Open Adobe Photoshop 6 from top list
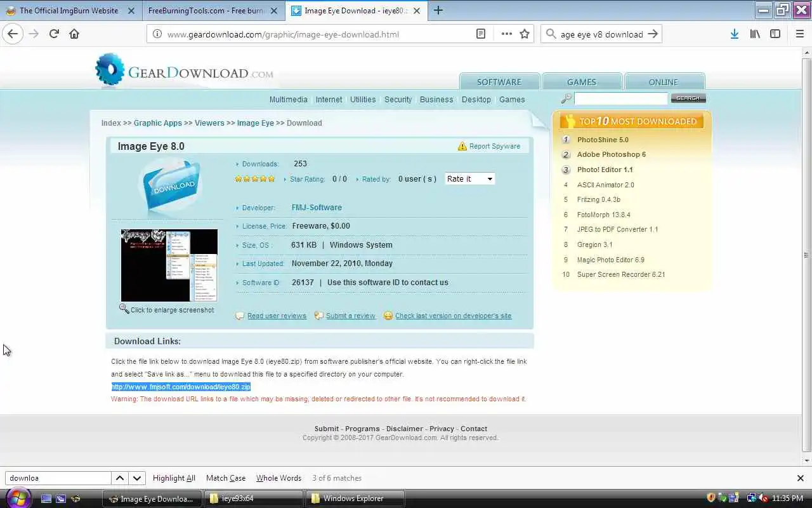This screenshot has height=508, width=812. coord(611,154)
